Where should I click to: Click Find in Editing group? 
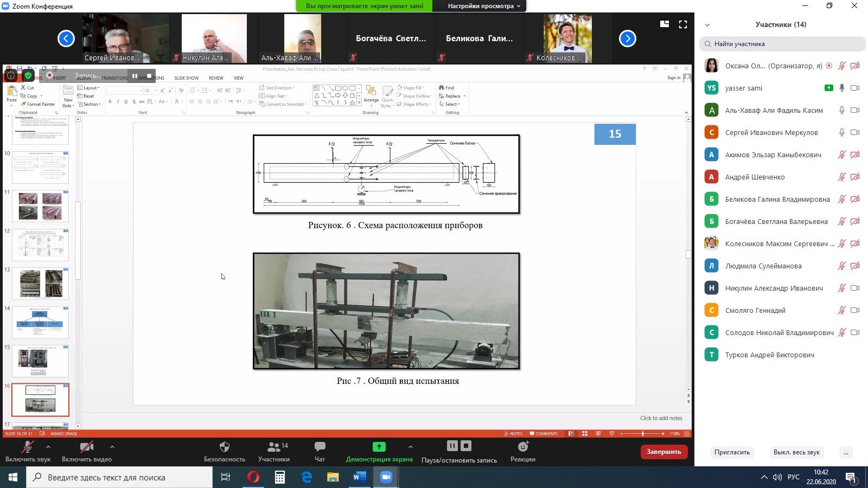446,88
